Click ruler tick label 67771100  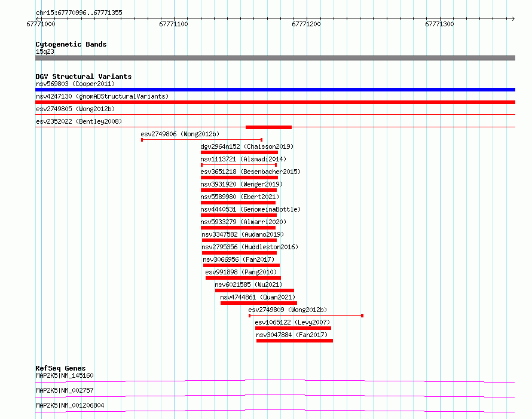[x=173, y=24]
